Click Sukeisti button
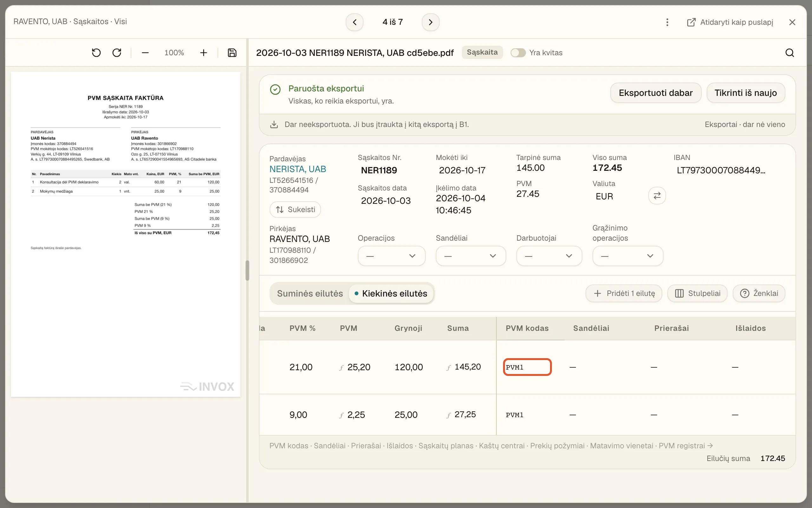 point(295,210)
